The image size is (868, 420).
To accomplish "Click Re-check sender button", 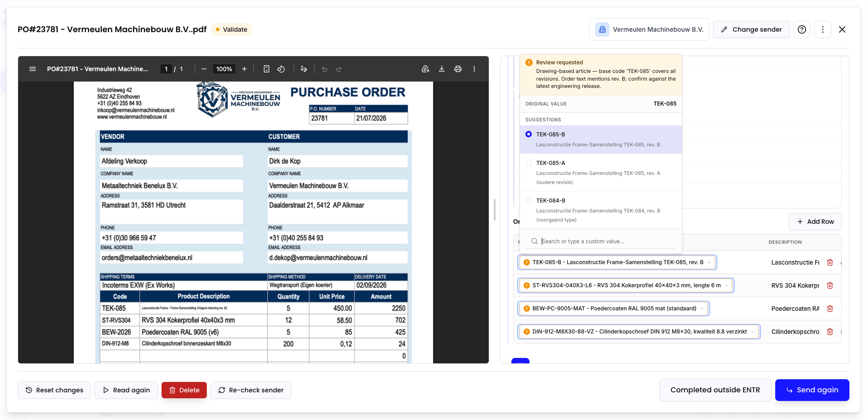I will [x=251, y=390].
